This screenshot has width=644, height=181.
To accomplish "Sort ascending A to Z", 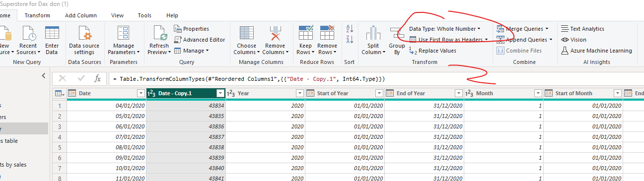I will coord(349,29).
